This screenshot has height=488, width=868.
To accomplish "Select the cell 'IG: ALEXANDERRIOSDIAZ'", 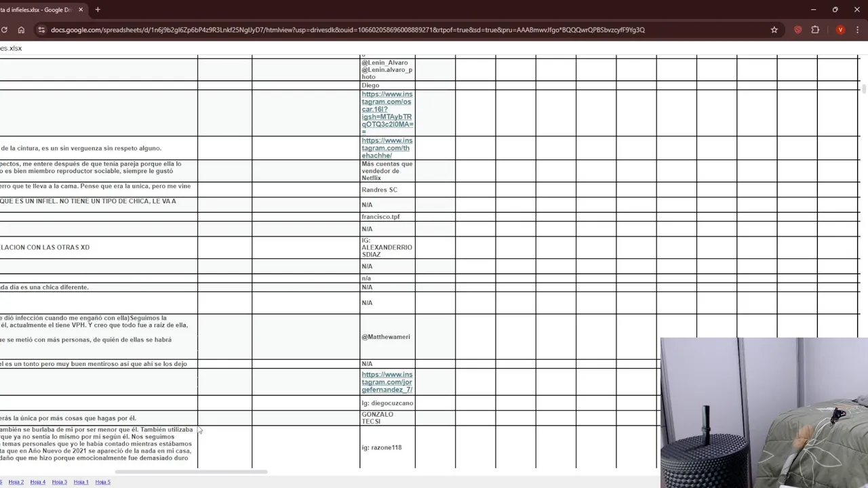I will tap(387, 247).
